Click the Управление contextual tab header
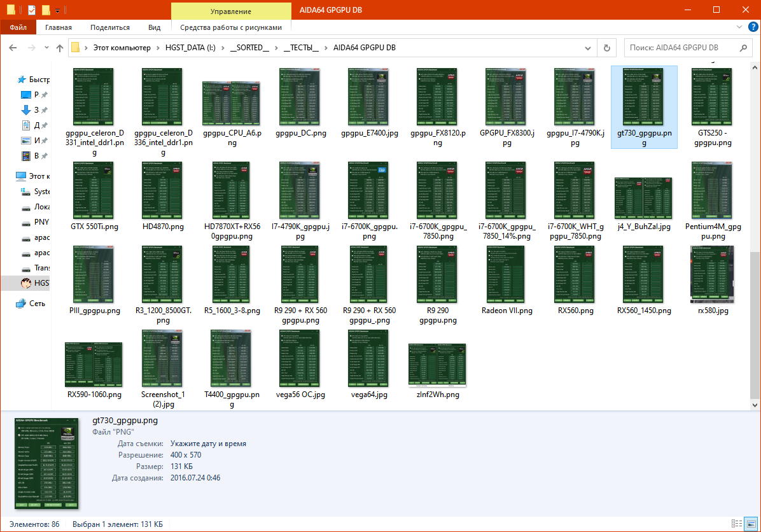Image resolution: width=761 pixels, height=532 pixels. pyautogui.click(x=231, y=11)
